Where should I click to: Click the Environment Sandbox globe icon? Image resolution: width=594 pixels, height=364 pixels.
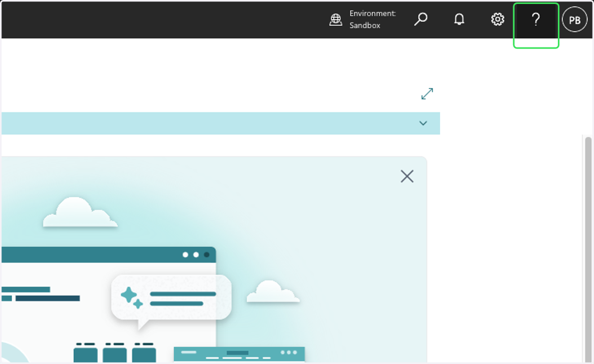(x=336, y=20)
